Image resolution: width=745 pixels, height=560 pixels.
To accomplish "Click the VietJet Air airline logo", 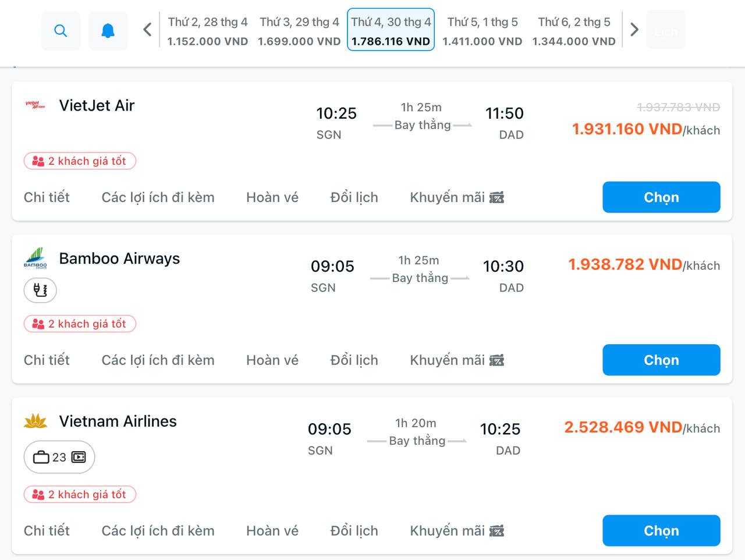I will point(36,105).
